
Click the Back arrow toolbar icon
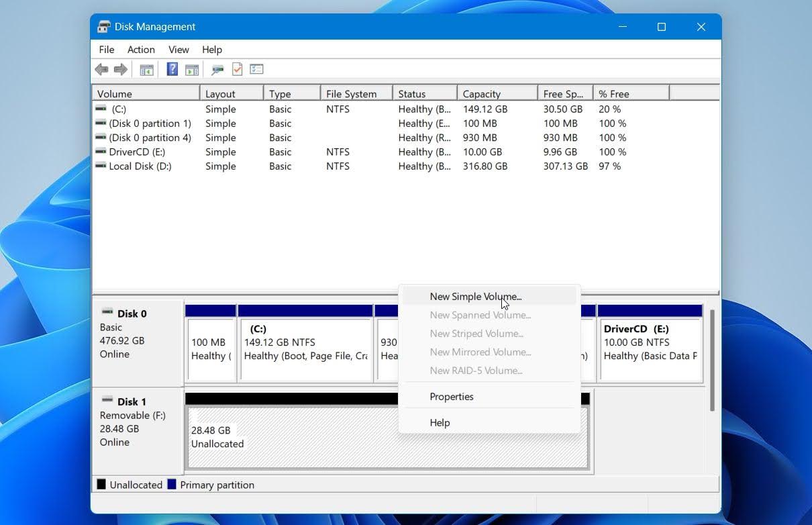pyautogui.click(x=102, y=69)
